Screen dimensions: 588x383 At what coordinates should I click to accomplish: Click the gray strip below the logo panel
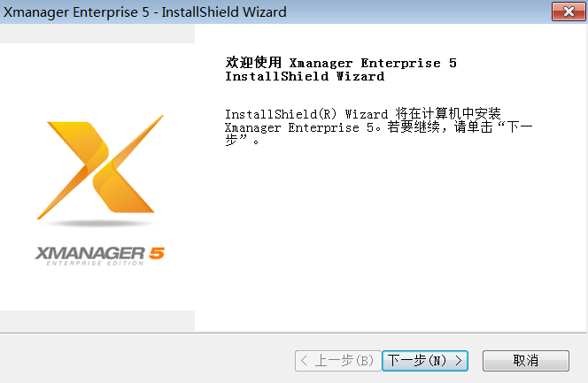tap(97, 320)
